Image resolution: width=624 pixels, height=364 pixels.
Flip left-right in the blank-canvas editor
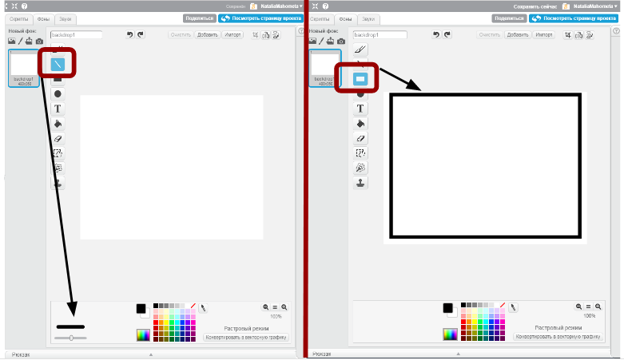265,35
